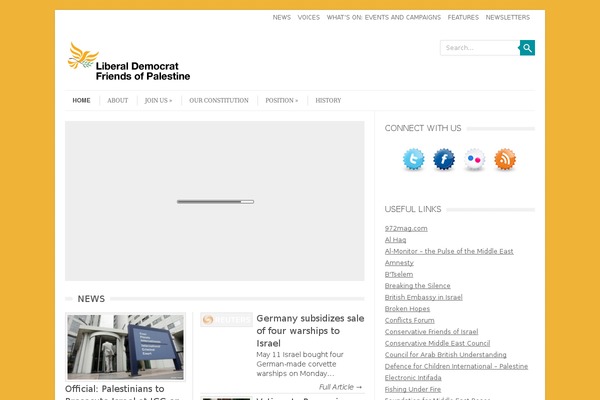Open the FEATURES top menu item
This screenshot has height=400, width=600.
click(463, 18)
